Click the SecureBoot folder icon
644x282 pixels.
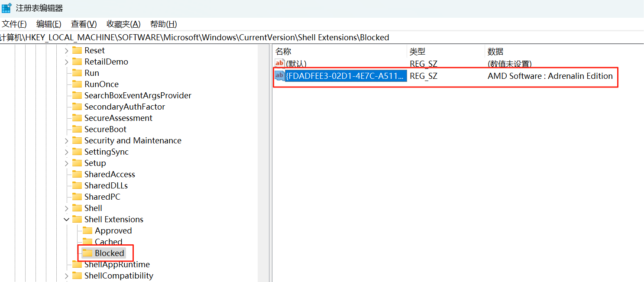pos(77,129)
